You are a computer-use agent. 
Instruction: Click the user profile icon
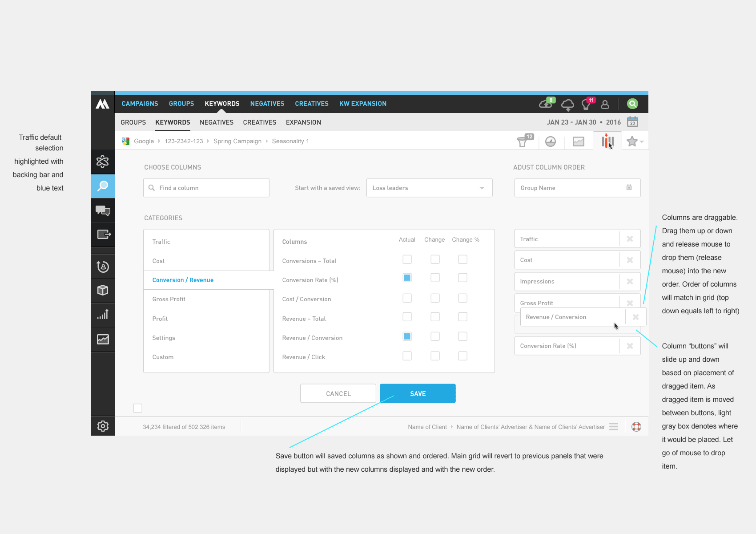coord(605,104)
